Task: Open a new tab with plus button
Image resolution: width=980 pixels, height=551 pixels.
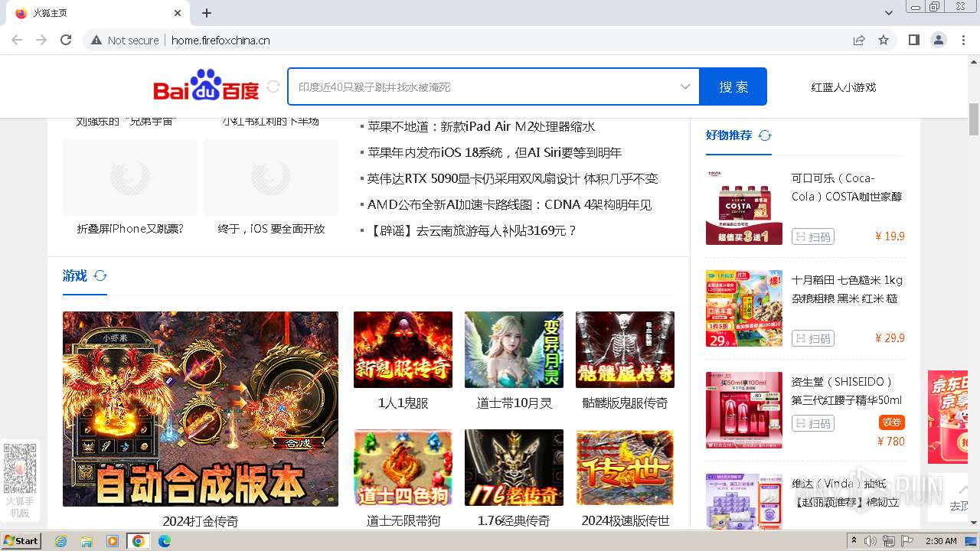Action: (207, 13)
